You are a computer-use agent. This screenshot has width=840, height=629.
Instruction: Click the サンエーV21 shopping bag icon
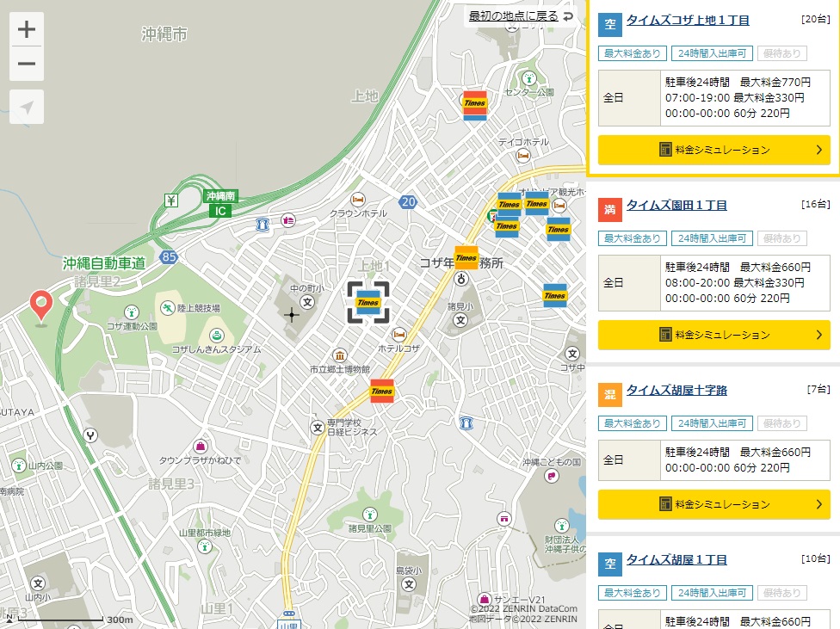click(485, 599)
